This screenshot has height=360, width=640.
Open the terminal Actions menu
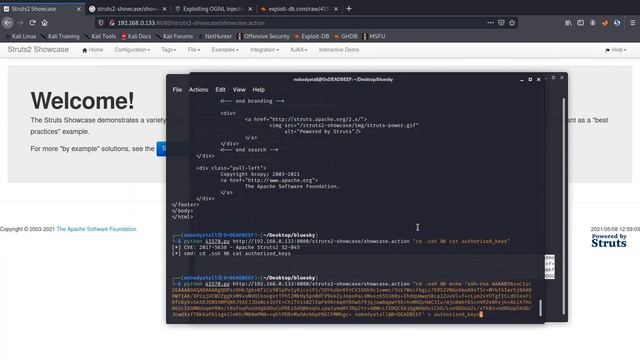pos(198,89)
